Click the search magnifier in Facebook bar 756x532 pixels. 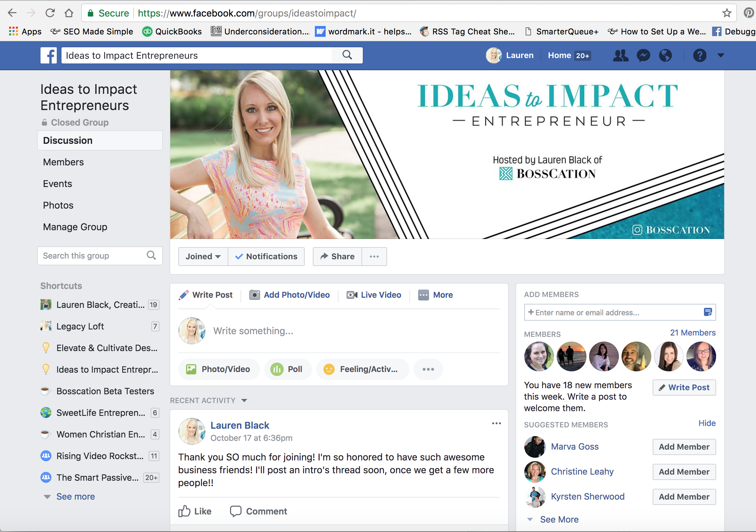347,55
